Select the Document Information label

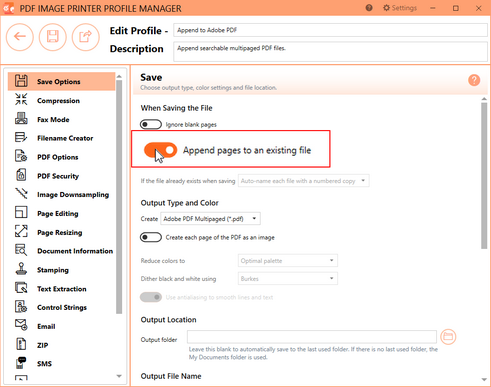click(x=75, y=251)
